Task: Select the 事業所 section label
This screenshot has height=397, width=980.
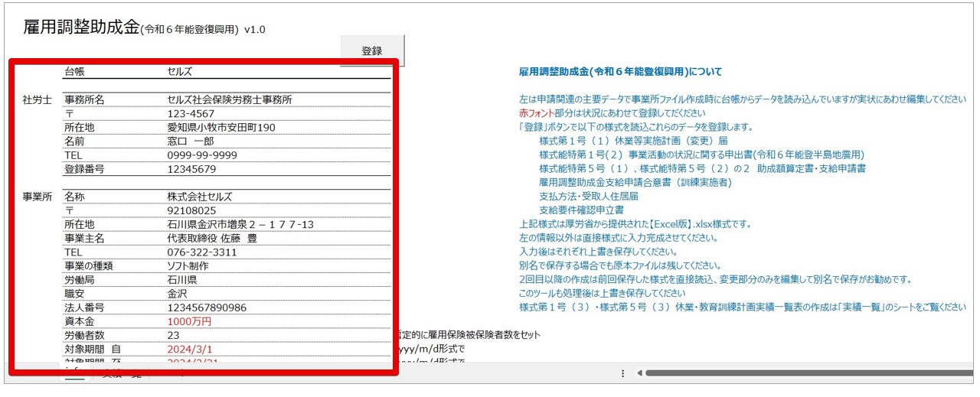Action: (38, 197)
